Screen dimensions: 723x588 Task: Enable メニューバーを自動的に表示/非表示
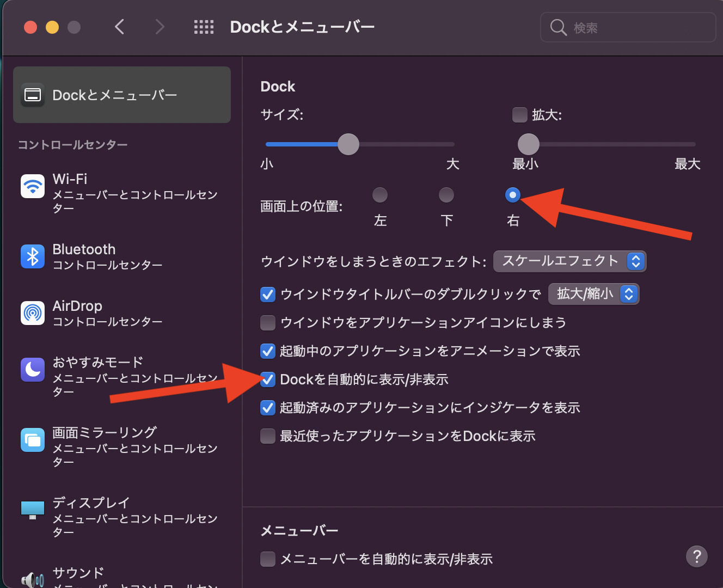268,559
